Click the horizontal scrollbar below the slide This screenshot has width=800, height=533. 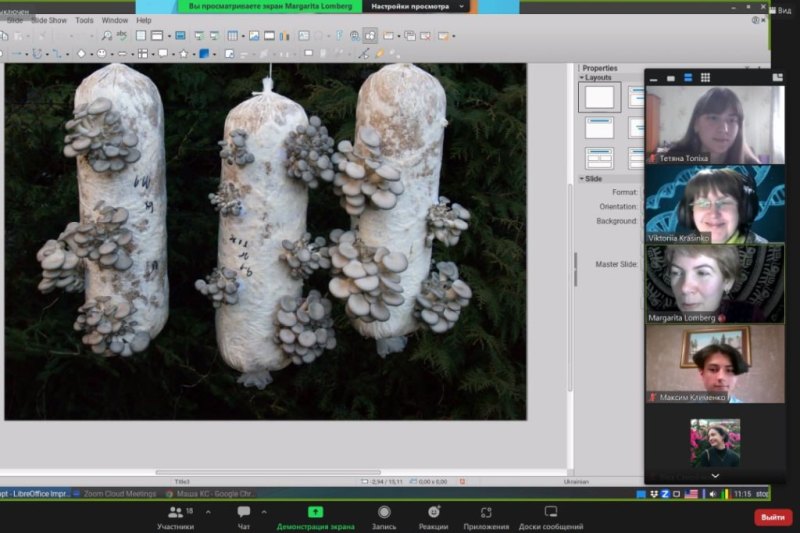click(x=268, y=472)
